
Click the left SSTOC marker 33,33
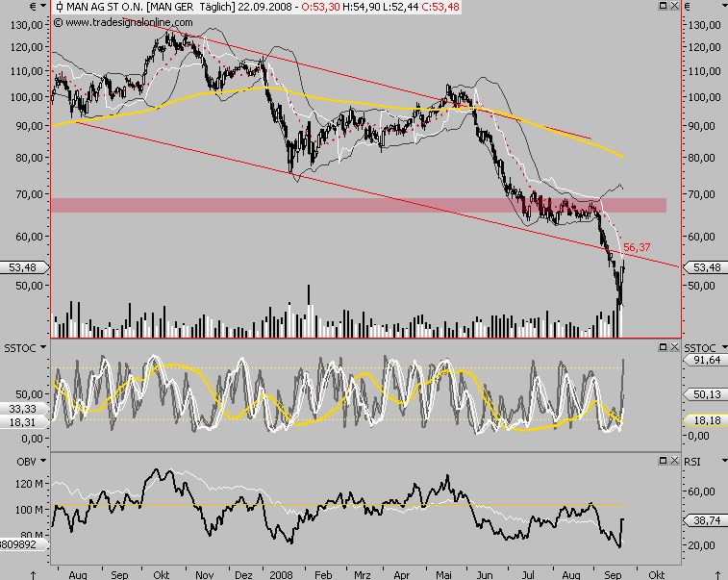[x=24, y=409]
